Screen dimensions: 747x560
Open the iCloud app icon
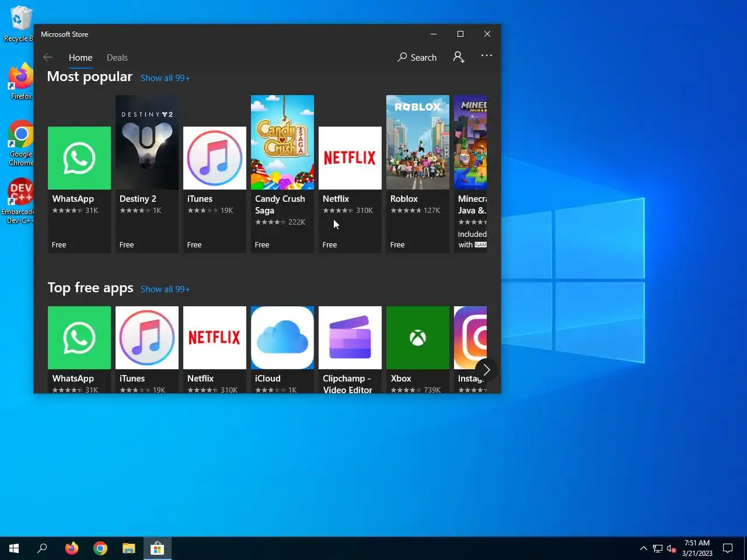282,338
